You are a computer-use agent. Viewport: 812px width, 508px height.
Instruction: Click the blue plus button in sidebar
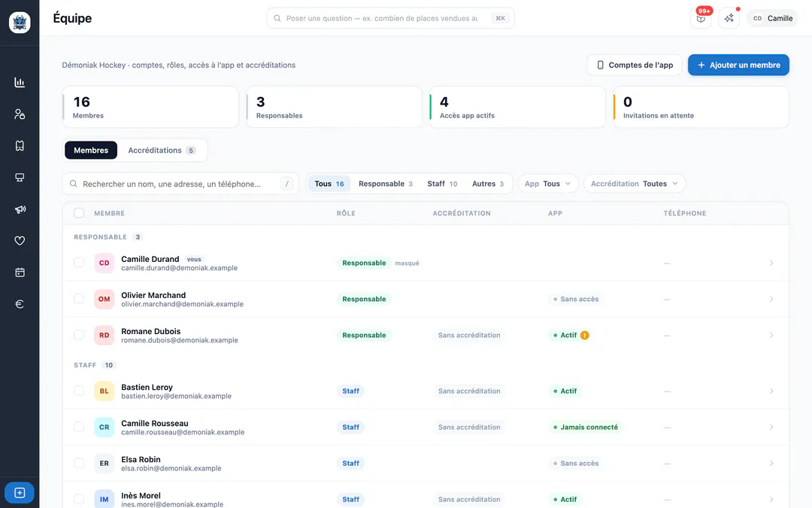click(20, 492)
